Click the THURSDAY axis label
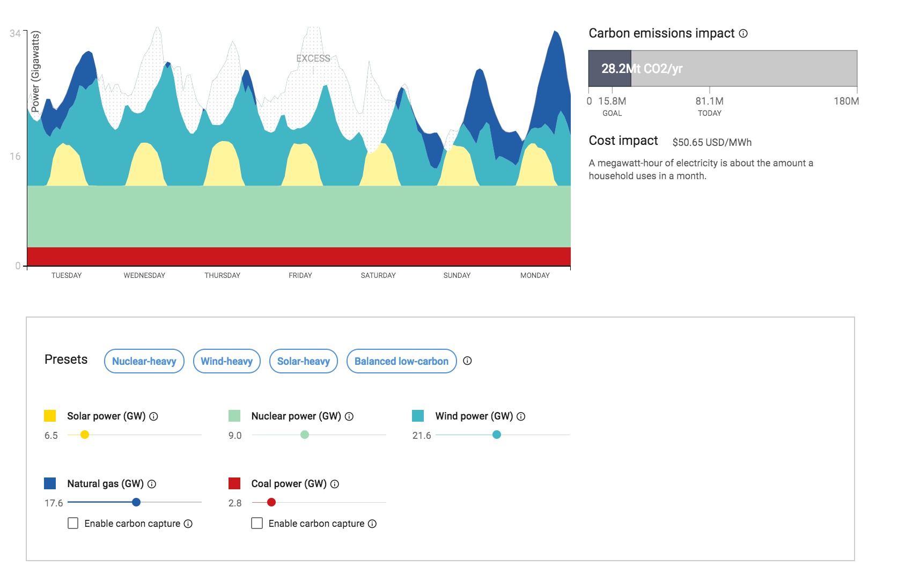Viewport: 898px width, 588px height. [x=222, y=275]
